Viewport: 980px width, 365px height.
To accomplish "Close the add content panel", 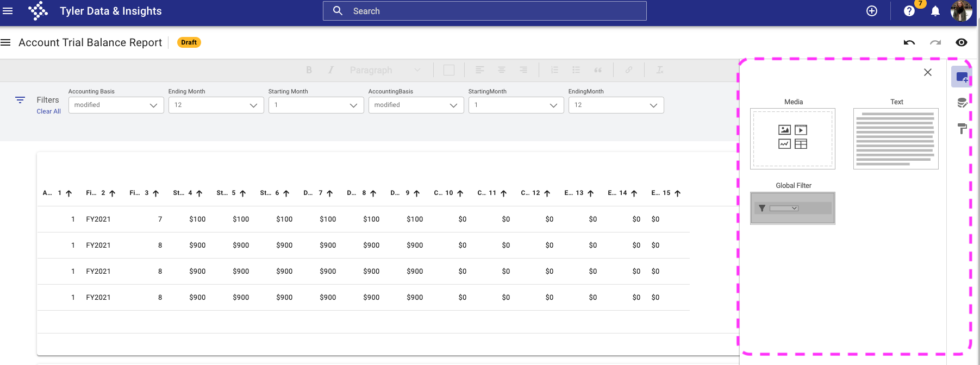I will (x=928, y=72).
